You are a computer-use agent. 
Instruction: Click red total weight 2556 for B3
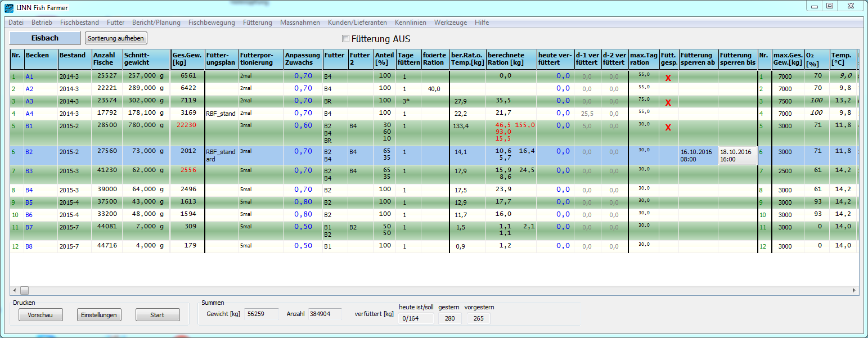point(188,170)
